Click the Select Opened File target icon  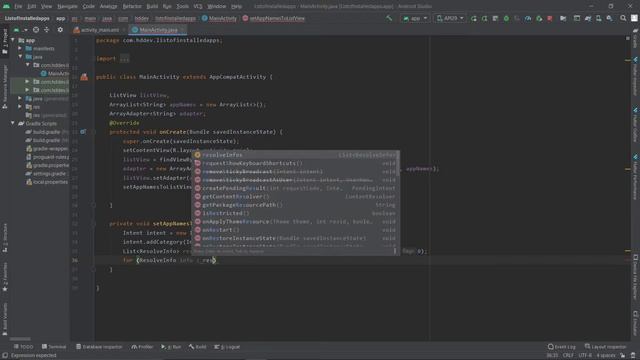tap(36, 30)
